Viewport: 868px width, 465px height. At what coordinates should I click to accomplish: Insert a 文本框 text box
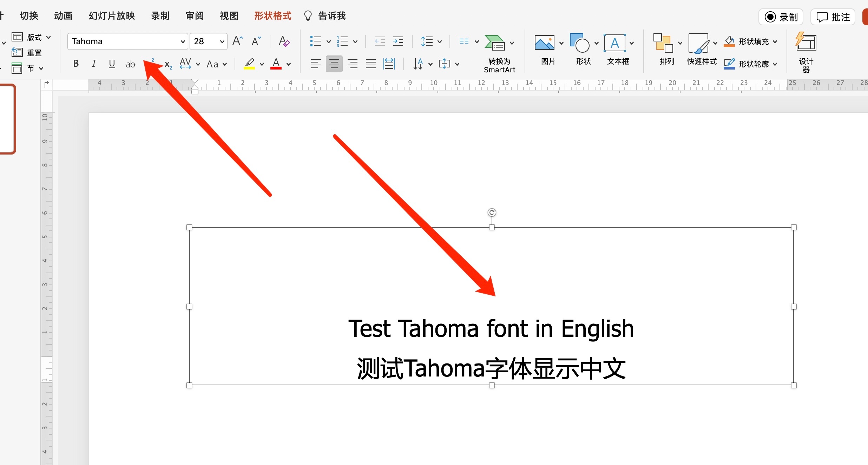614,43
